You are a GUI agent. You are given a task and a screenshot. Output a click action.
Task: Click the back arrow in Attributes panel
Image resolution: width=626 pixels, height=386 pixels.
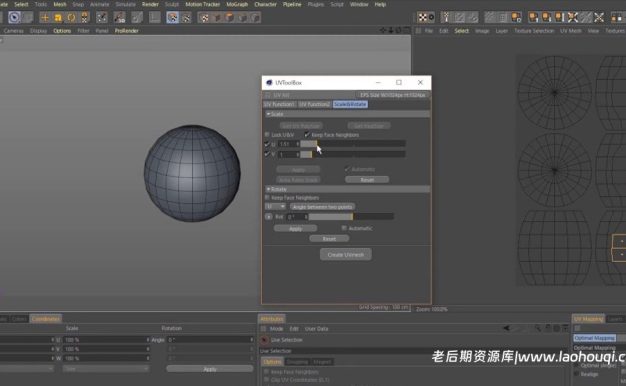506,328
